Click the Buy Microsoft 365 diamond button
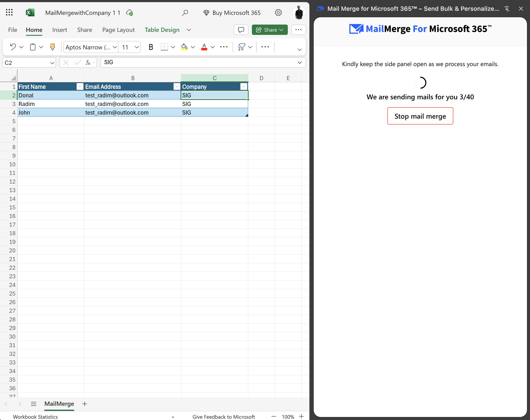This screenshot has height=420, width=530. point(232,13)
